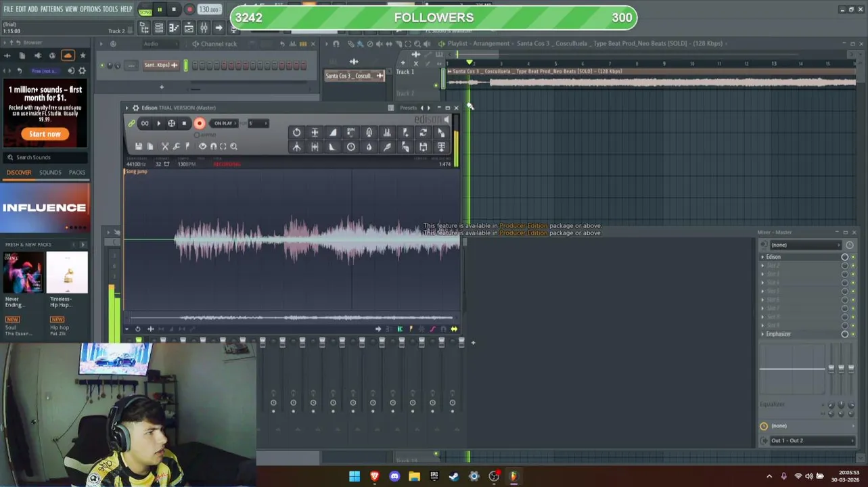Click Edison's equalizer bars tool

tap(387, 133)
